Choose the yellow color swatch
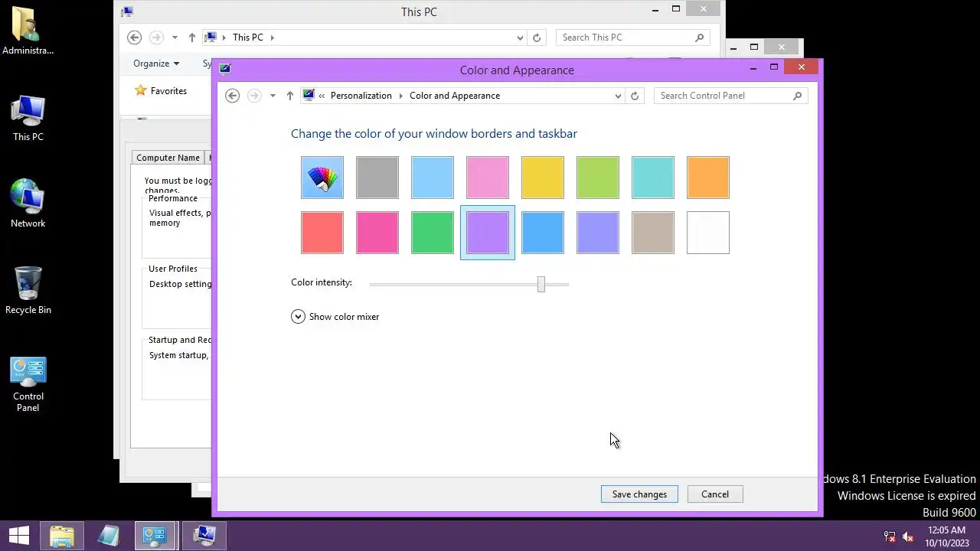The width and height of the screenshot is (980, 551). coord(543,178)
